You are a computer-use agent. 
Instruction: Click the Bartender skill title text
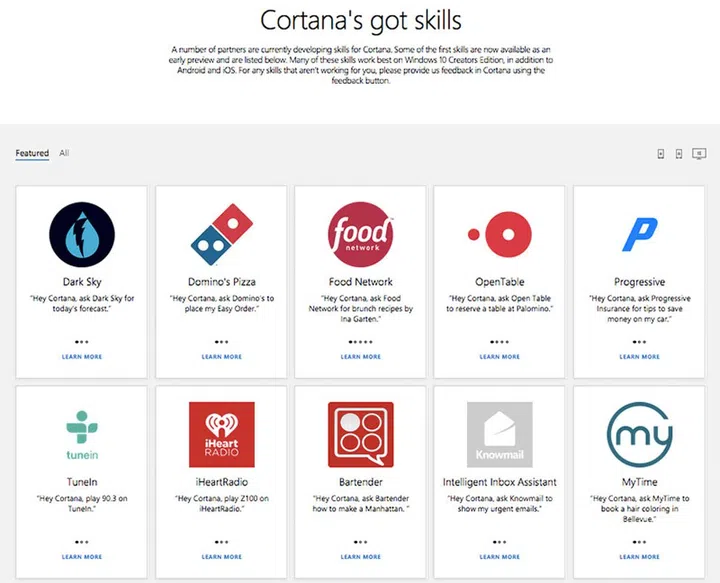(x=360, y=482)
